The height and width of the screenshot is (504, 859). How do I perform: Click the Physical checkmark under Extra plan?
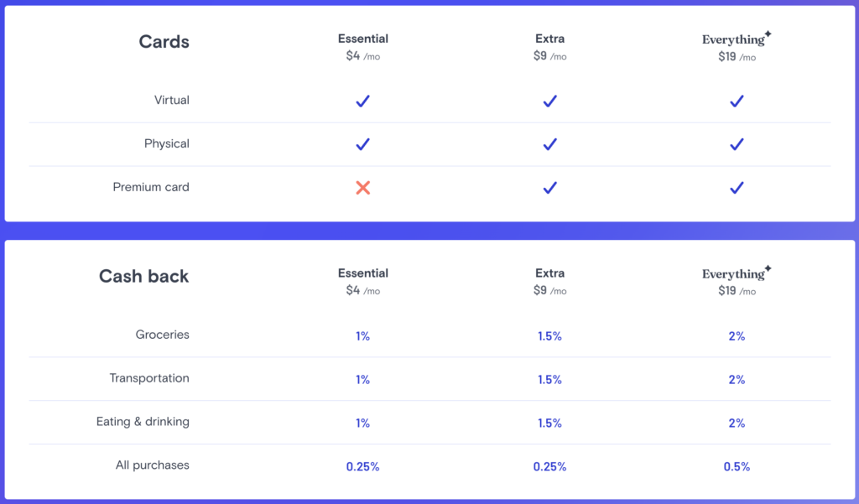549,144
